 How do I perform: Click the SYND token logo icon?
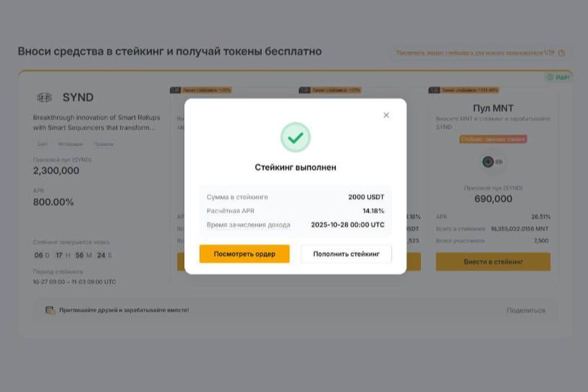(x=44, y=97)
